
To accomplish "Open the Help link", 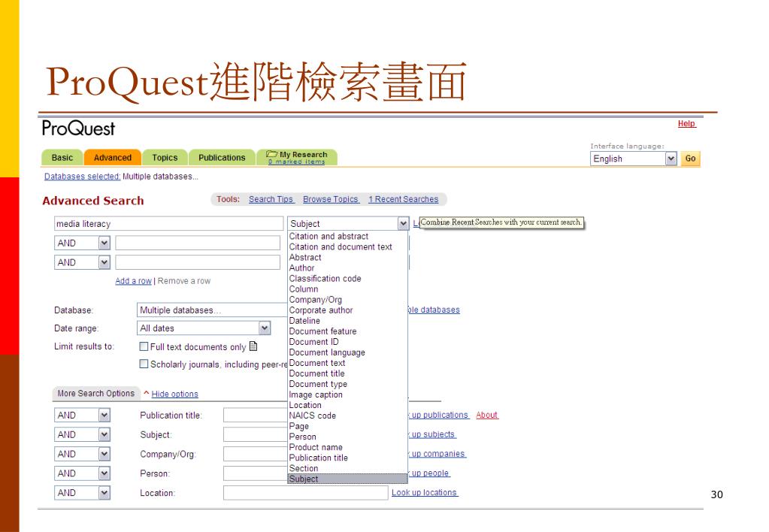I will (686, 123).
